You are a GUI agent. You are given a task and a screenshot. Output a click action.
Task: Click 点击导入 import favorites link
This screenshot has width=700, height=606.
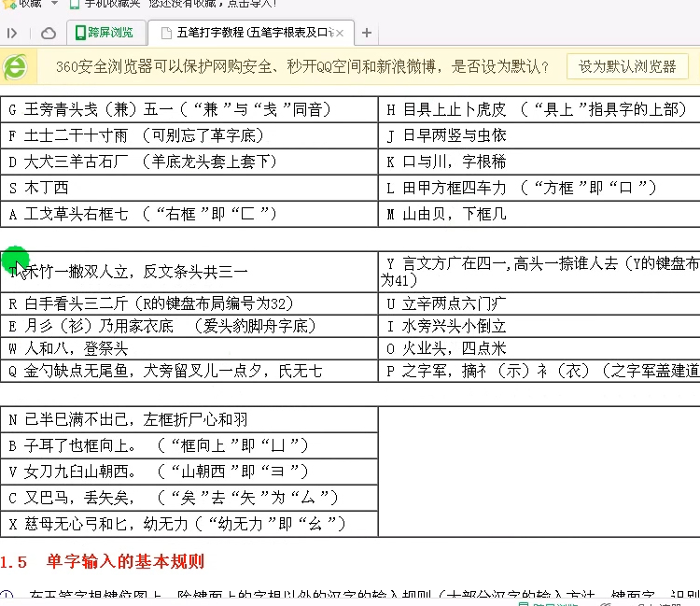coord(252,4)
